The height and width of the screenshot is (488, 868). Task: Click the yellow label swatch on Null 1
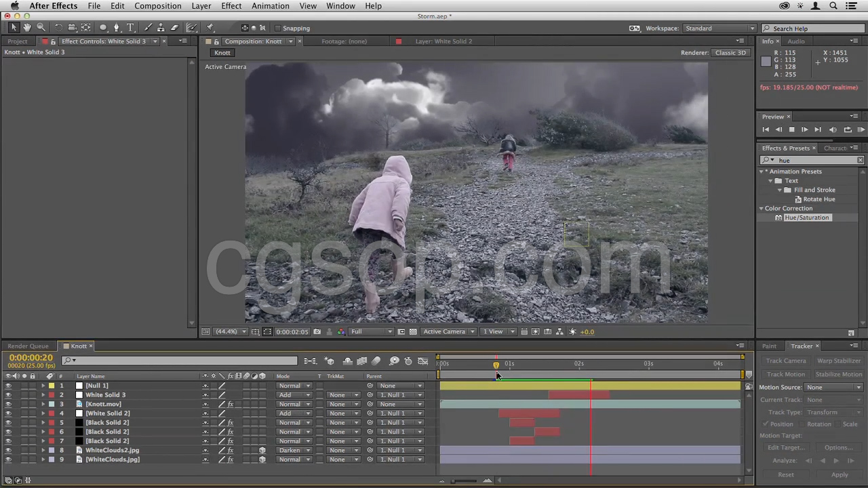click(x=52, y=386)
